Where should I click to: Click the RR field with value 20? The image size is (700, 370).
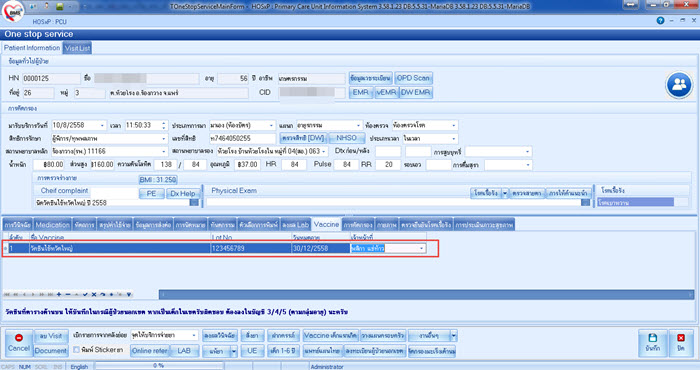click(388, 165)
